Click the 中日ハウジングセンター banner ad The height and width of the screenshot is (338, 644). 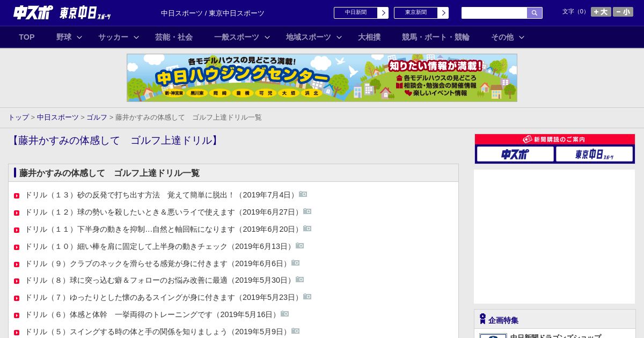coord(322,78)
